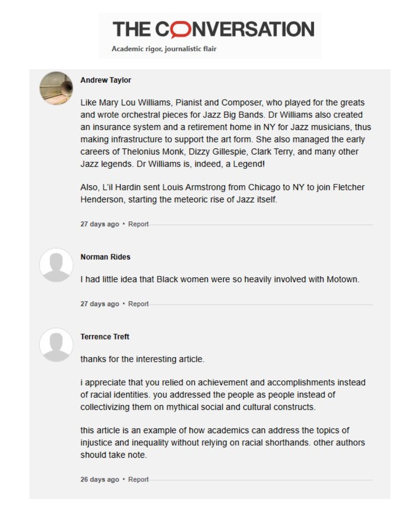Report Terrence Treft's comment
The width and height of the screenshot is (420, 525).
138,479
